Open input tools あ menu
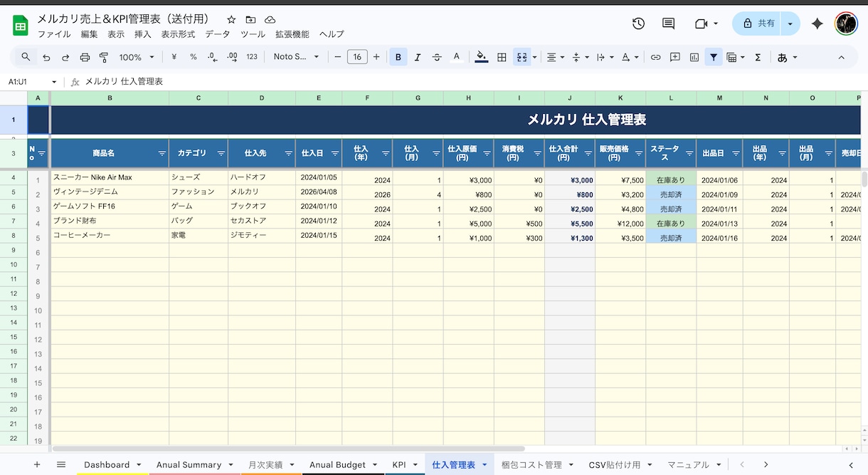The image size is (868, 475). 787,57
